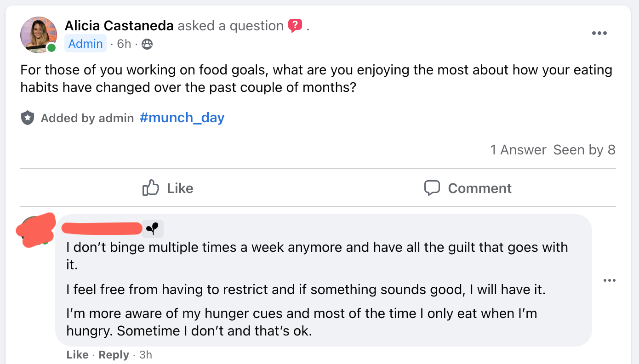The height and width of the screenshot is (364, 639).
Task: Click the group privacy audience icon
Action: (x=147, y=44)
